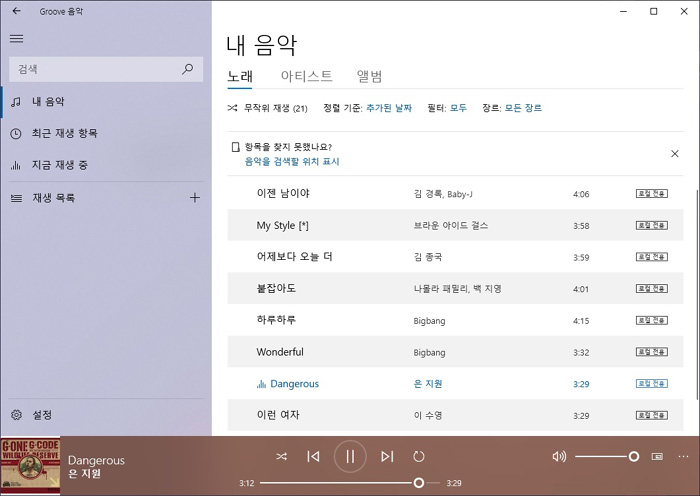Go back with the arrow beside Groove title

pos(17,11)
